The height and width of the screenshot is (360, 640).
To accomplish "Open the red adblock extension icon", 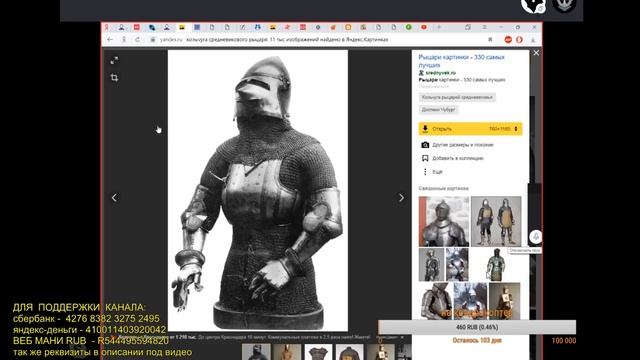I will click(508, 40).
